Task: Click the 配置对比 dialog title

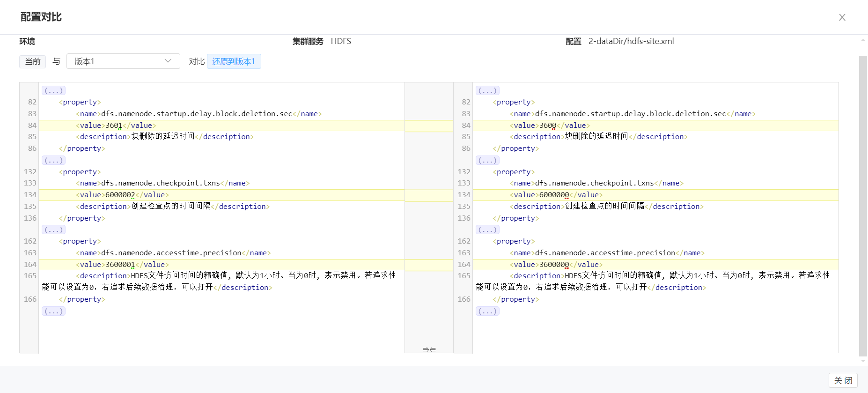Action: pos(41,17)
